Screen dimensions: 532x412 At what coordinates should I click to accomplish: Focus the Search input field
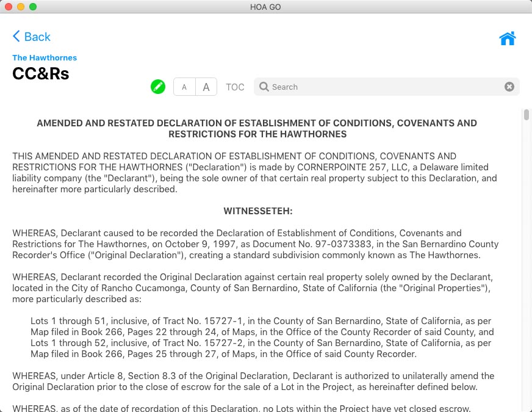click(384, 87)
